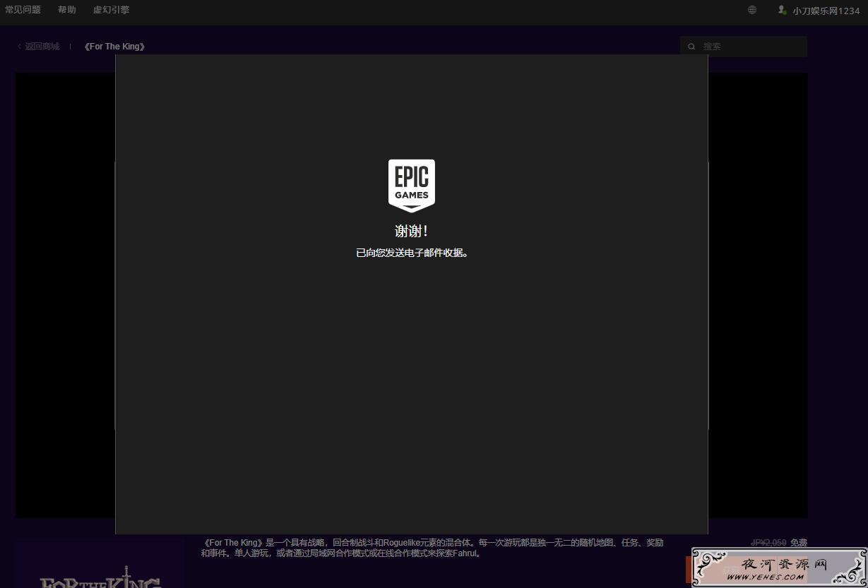Click the Epic Games logo
The image size is (868, 588).
412,186
